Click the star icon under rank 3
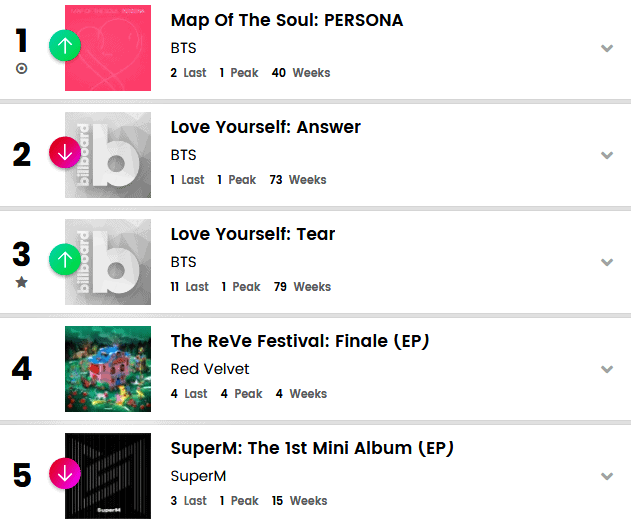The image size is (631, 525). pos(22,282)
